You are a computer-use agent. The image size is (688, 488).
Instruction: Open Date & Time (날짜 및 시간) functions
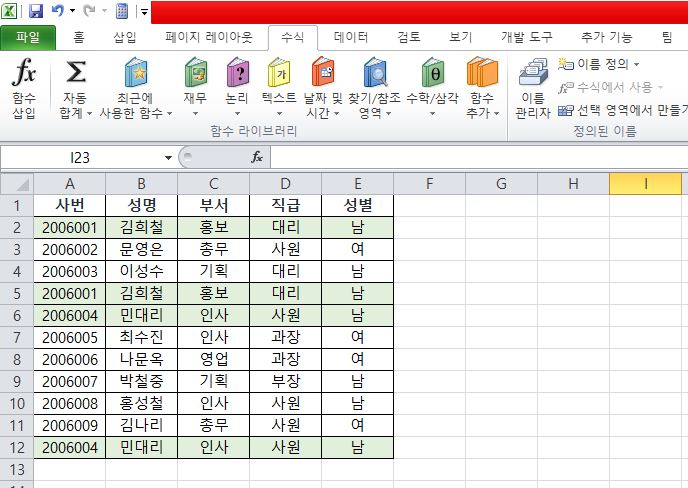323,72
